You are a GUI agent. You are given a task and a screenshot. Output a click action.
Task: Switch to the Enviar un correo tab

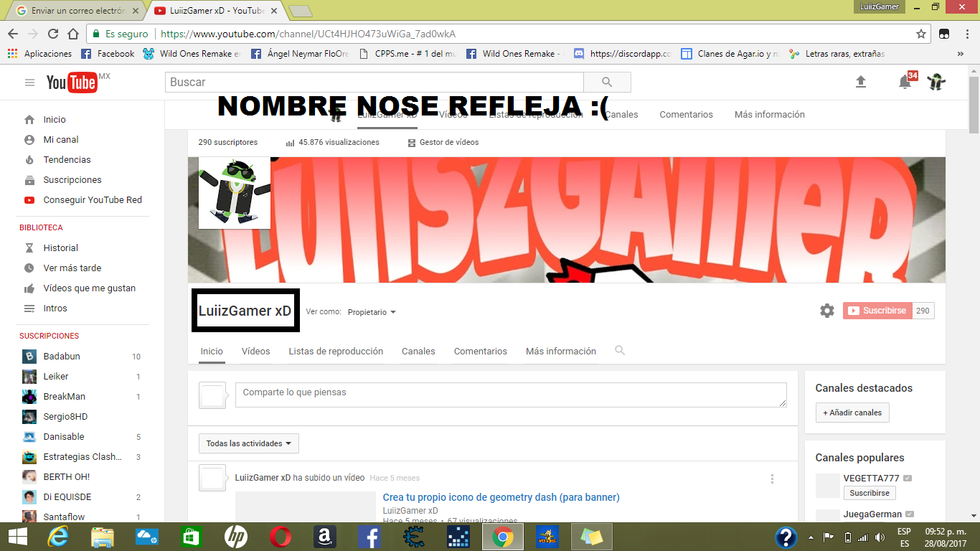coord(75,11)
